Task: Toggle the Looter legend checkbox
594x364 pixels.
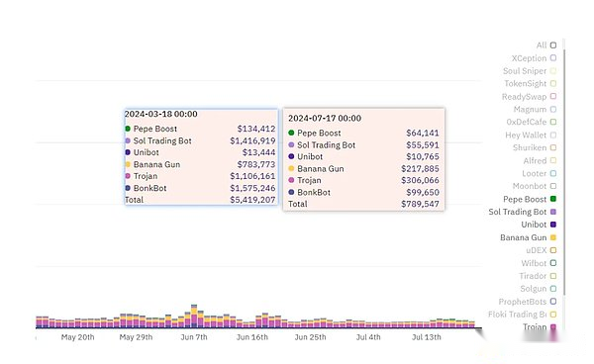Action: pos(553,173)
